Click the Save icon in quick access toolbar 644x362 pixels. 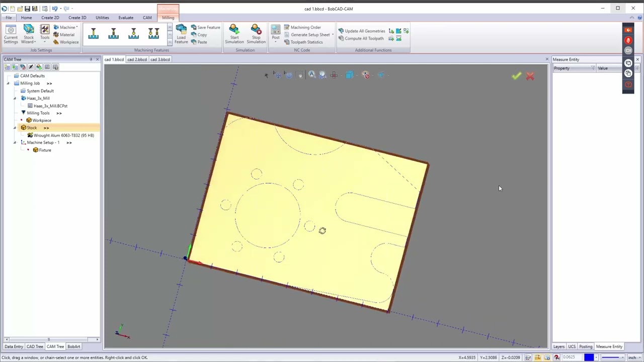pyautogui.click(x=27, y=9)
